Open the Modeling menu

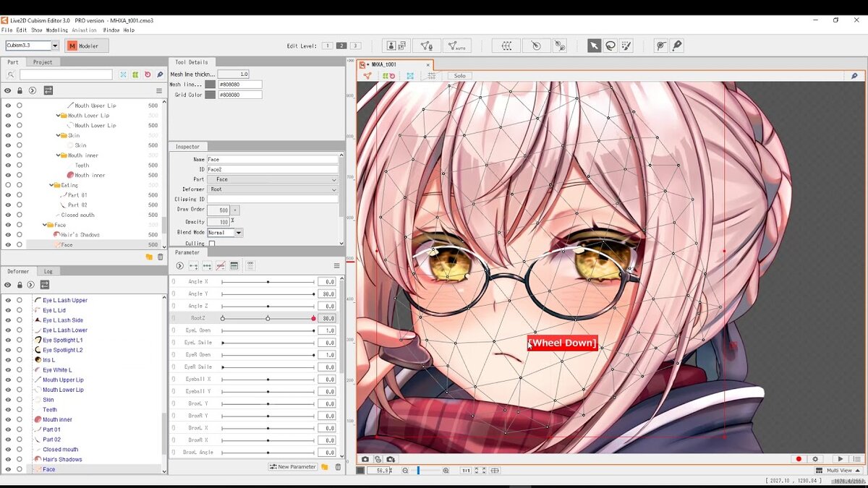pos(57,30)
